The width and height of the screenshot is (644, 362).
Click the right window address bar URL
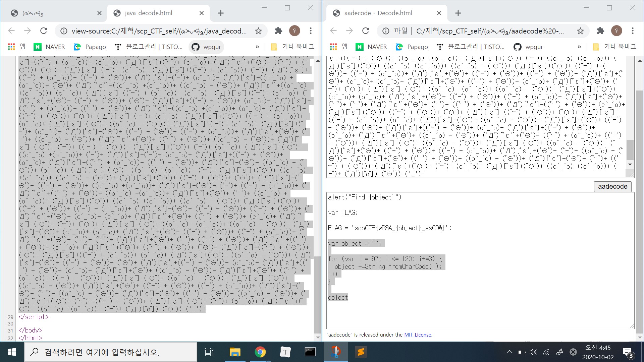[x=490, y=31]
